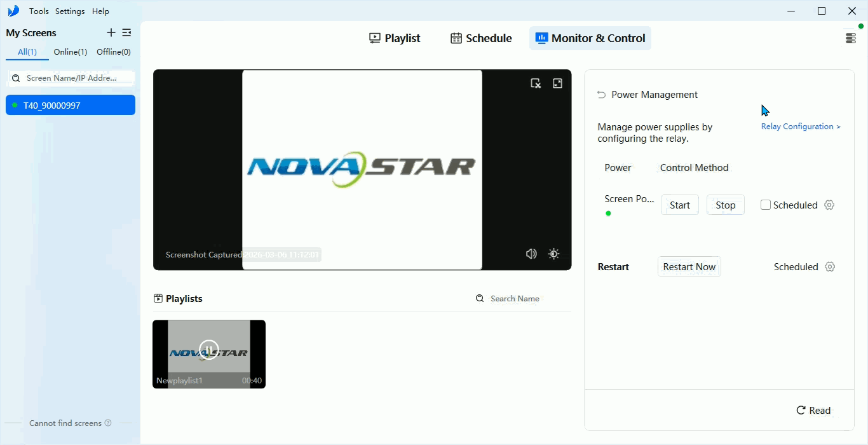
Task: Click the Power column header
Action: pos(618,168)
